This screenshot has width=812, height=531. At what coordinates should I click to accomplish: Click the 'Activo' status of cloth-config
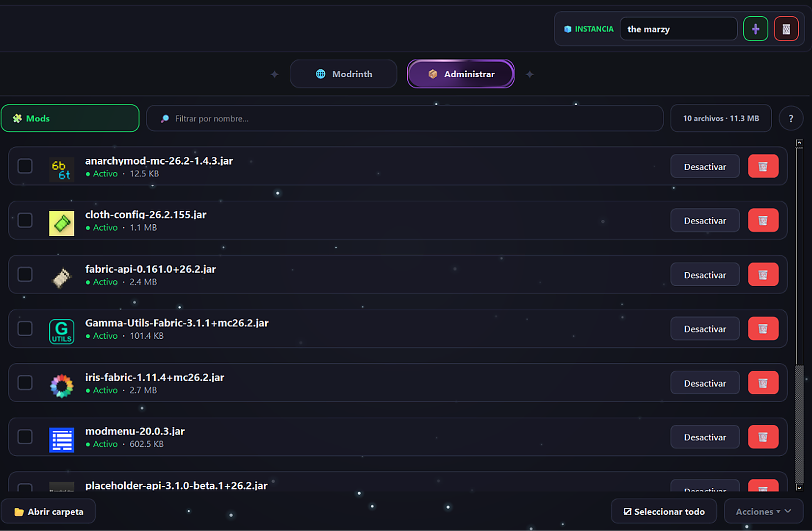tap(105, 228)
